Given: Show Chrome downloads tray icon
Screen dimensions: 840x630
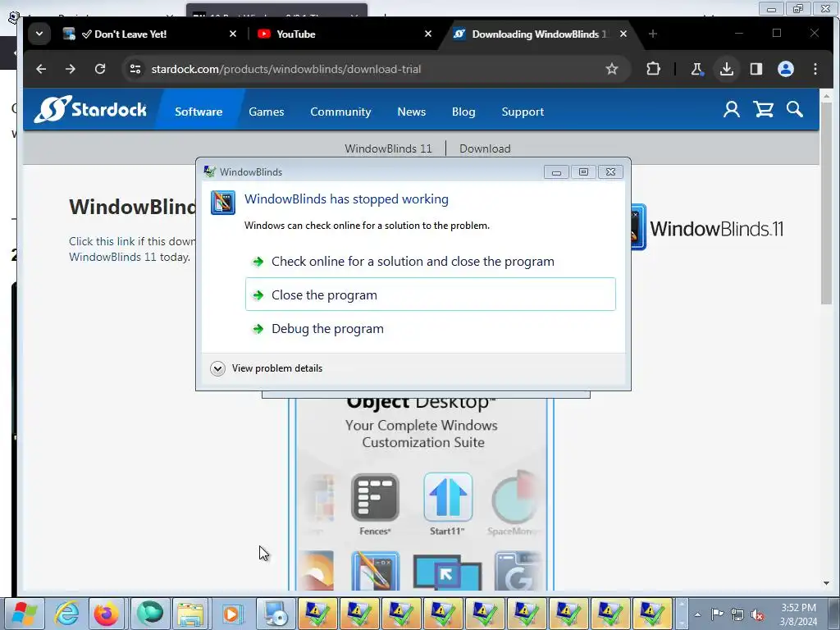Looking at the screenshot, I should click(727, 69).
